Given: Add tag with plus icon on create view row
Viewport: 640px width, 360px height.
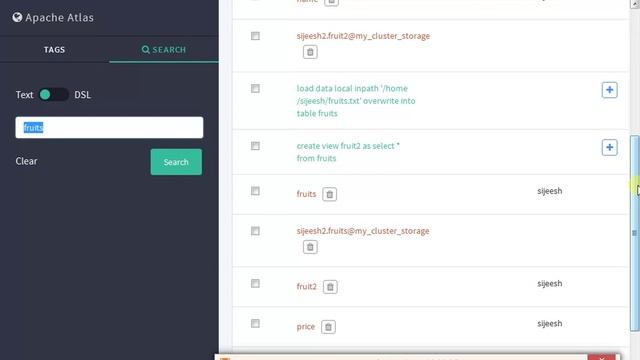Looking at the screenshot, I should coord(609,147).
